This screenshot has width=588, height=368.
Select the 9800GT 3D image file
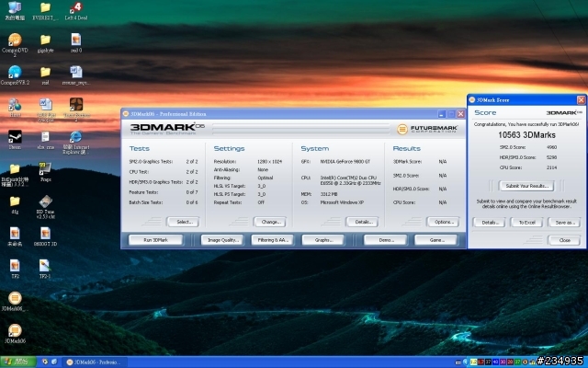coord(45,236)
